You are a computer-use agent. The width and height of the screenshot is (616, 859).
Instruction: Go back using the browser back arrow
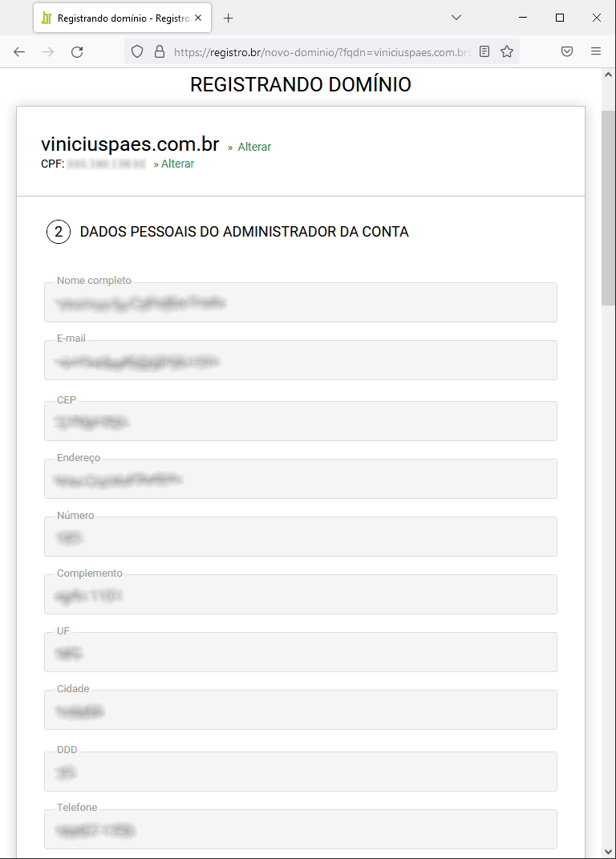pyautogui.click(x=19, y=52)
